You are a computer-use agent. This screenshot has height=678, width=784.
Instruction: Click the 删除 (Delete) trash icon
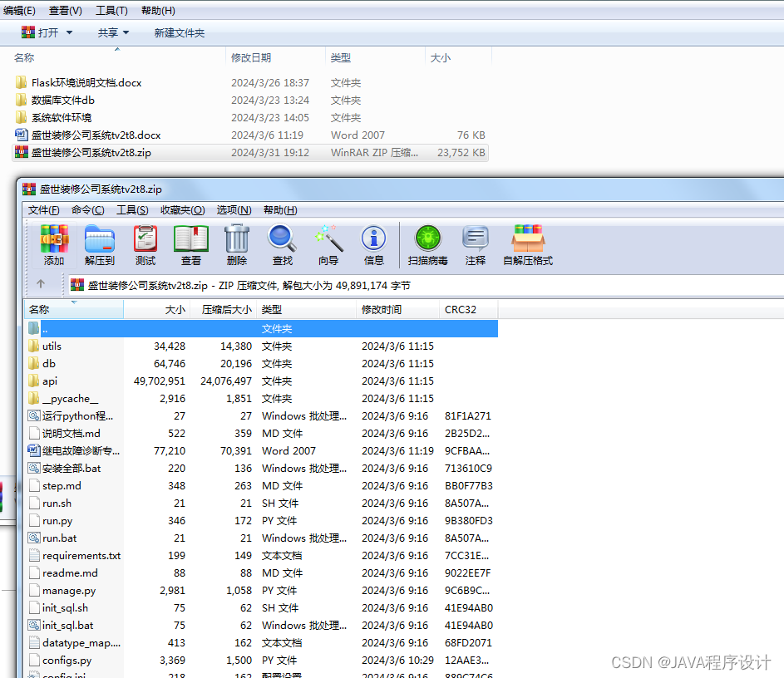(x=236, y=245)
